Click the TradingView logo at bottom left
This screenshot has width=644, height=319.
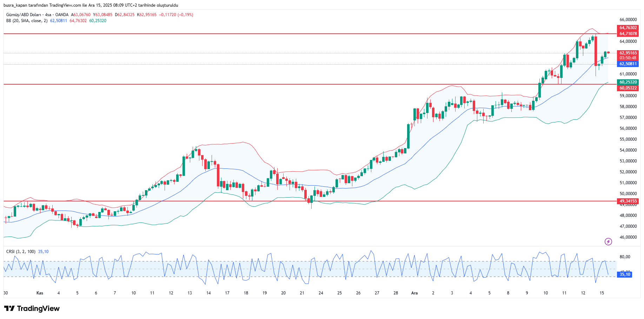tap(32, 308)
